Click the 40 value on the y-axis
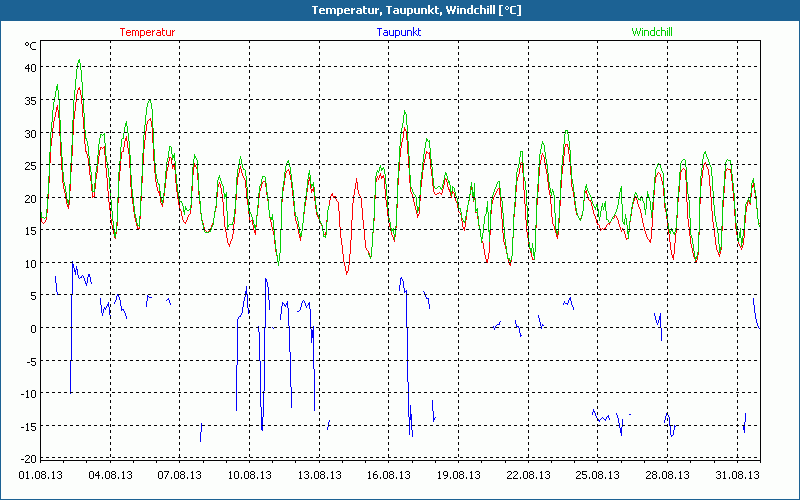The height and width of the screenshot is (500, 800). tap(30, 68)
